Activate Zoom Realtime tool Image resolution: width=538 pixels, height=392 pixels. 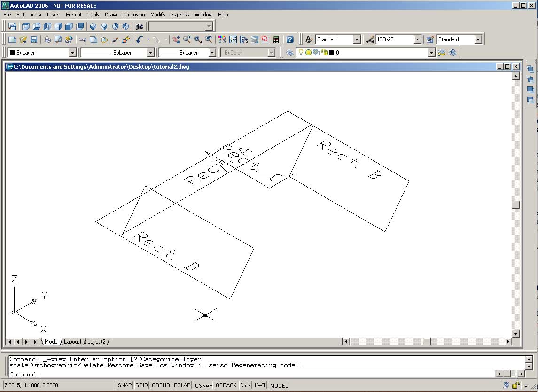click(187, 39)
